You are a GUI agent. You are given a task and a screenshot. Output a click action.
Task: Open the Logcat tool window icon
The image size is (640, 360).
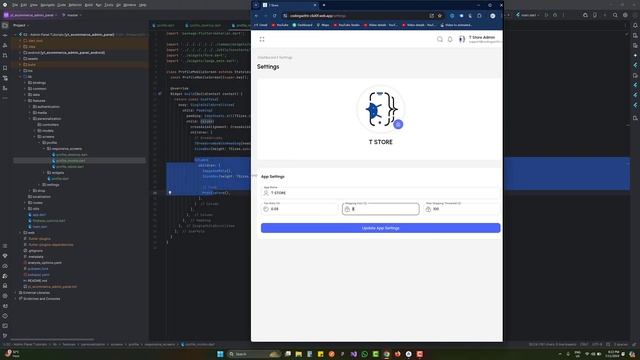(5, 306)
